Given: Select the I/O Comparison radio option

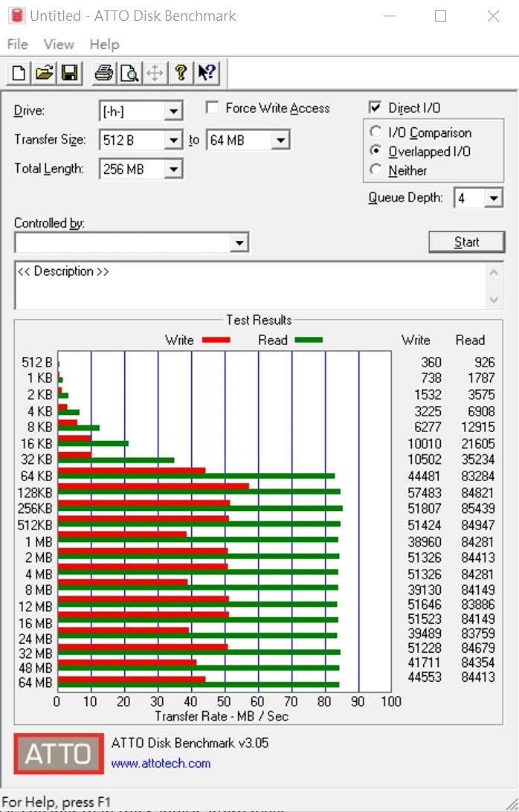Looking at the screenshot, I should tap(375, 132).
